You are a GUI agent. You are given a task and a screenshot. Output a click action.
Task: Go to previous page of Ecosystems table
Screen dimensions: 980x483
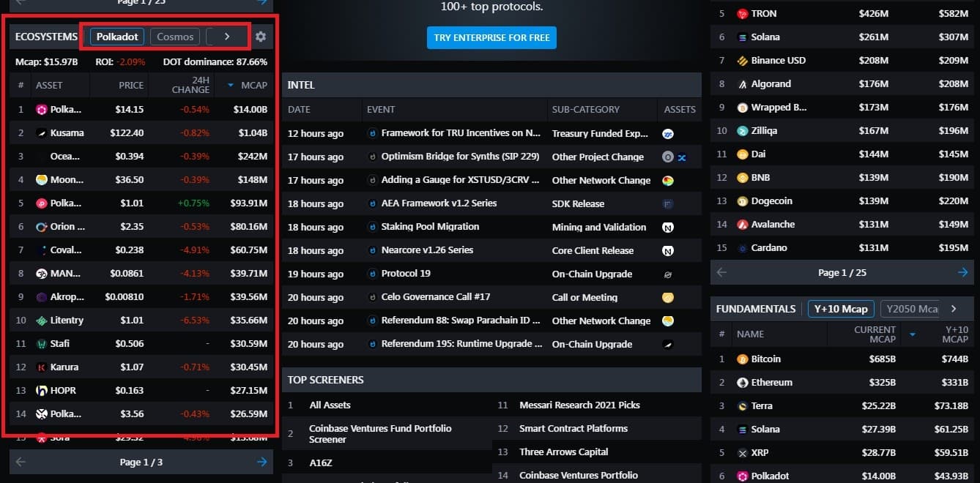pos(21,462)
